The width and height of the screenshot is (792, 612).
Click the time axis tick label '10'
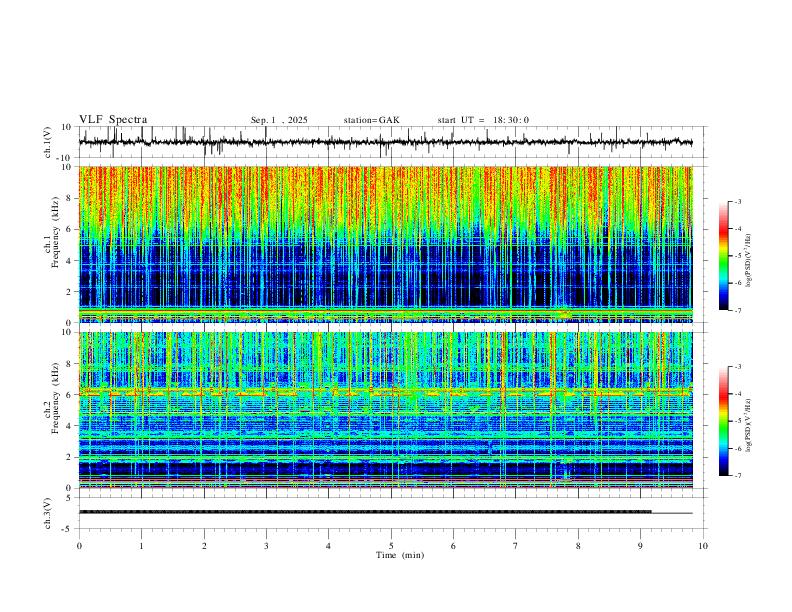point(703,546)
